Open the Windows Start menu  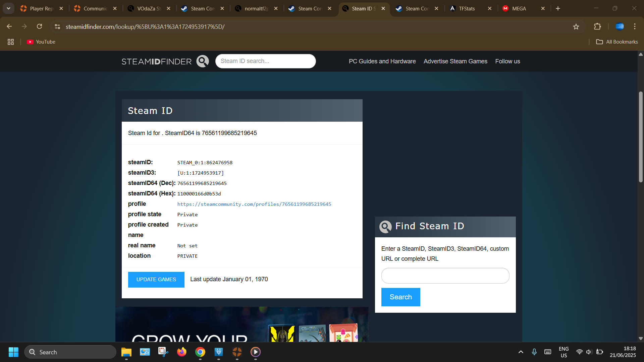(x=13, y=352)
